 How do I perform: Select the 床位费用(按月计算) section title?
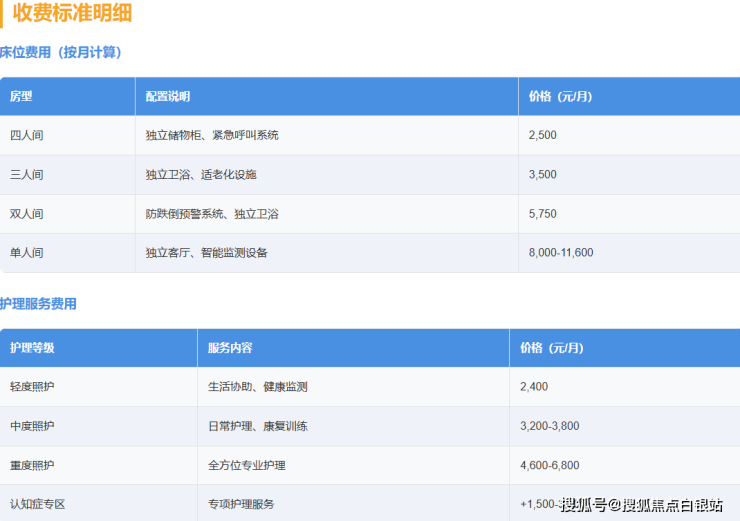62,52
